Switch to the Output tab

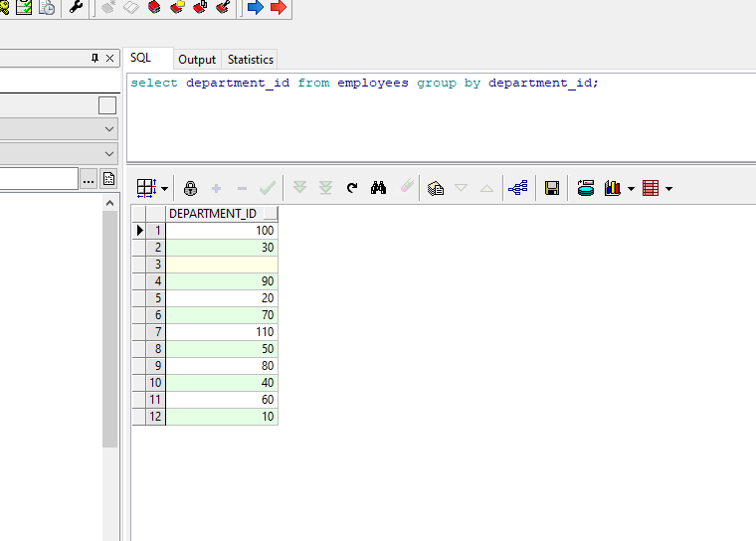click(x=197, y=60)
